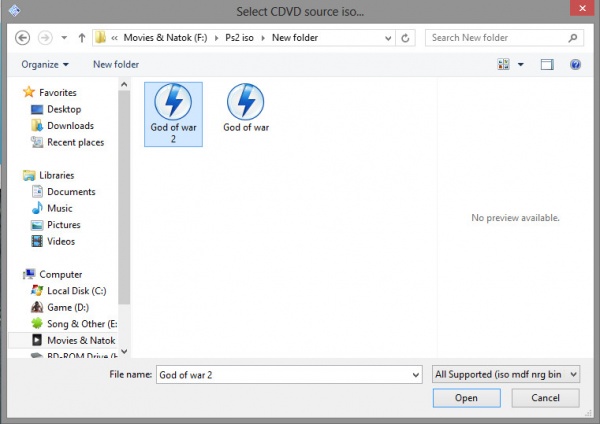Select the God of war file
The width and height of the screenshot is (600, 424).
(x=246, y=108)
